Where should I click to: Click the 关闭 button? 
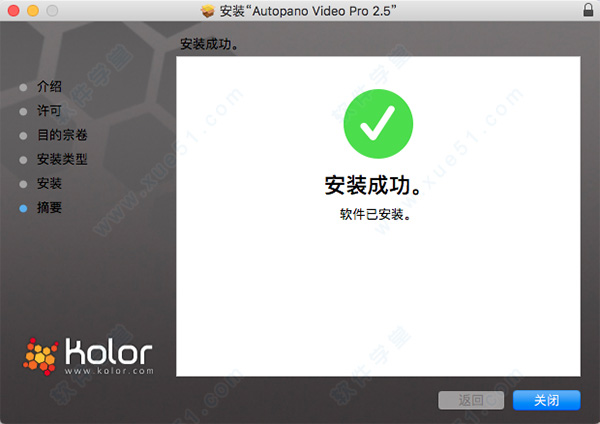pos(546,400)
